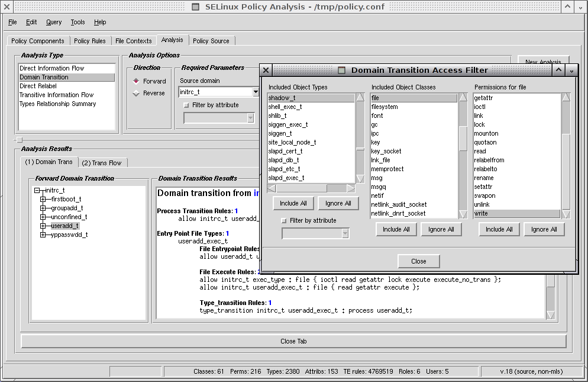Click down arrow of Object Classes scrollbar
Viewport: 588px width, 382px height.
pyautogui.click(x=463, y=214)
